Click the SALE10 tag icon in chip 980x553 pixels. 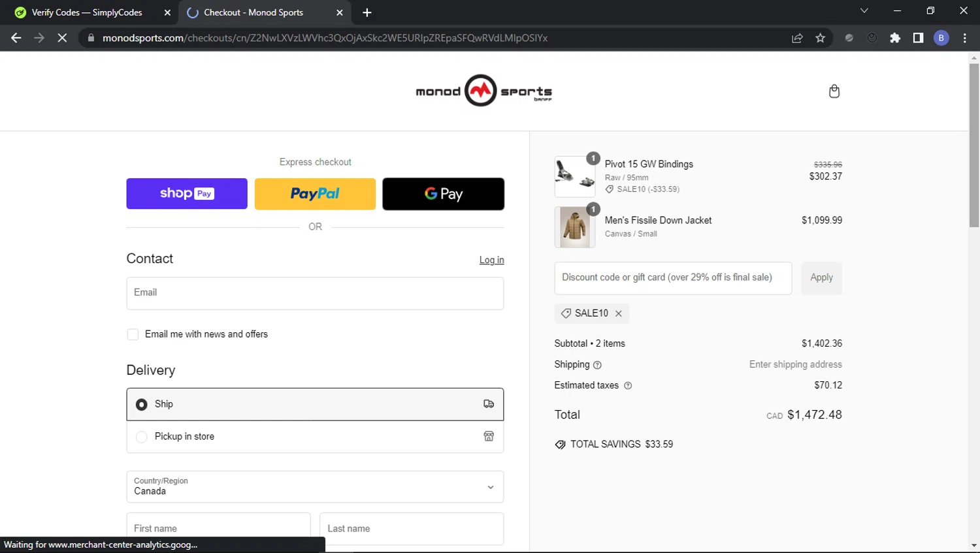click(566, 313)
